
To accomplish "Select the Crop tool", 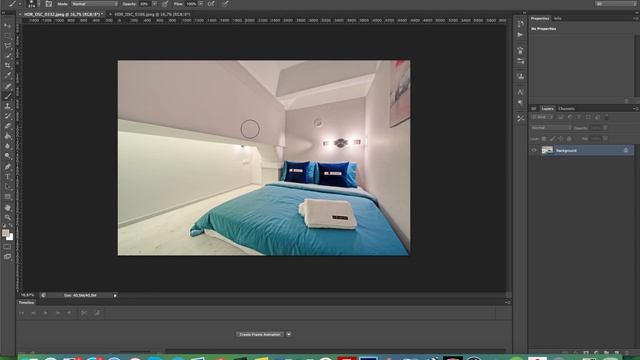I will 7,65.
